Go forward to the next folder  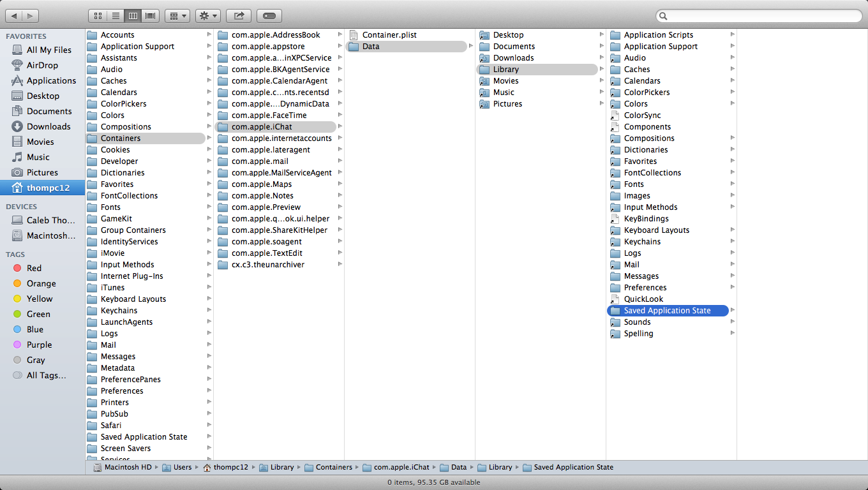click(30, 15)
